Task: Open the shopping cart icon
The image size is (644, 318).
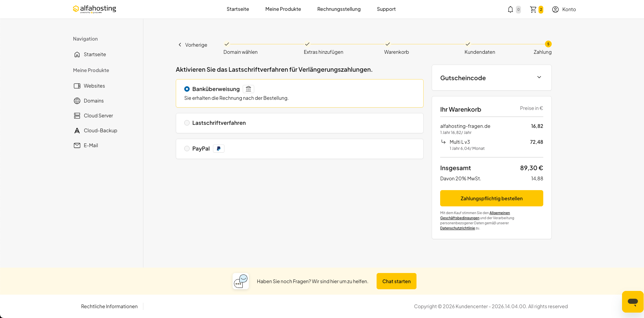Action: (533, 9)
